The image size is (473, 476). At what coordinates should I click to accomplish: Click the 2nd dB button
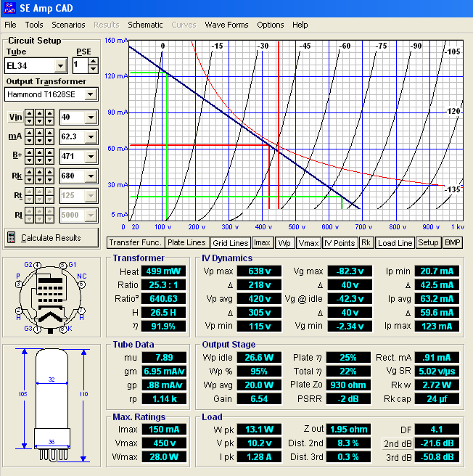point(398,443)
